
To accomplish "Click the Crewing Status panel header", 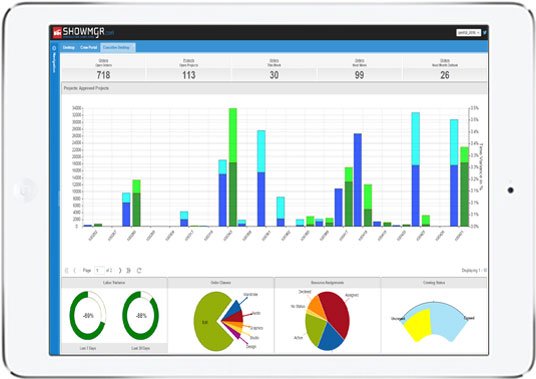I will [434, 283].
